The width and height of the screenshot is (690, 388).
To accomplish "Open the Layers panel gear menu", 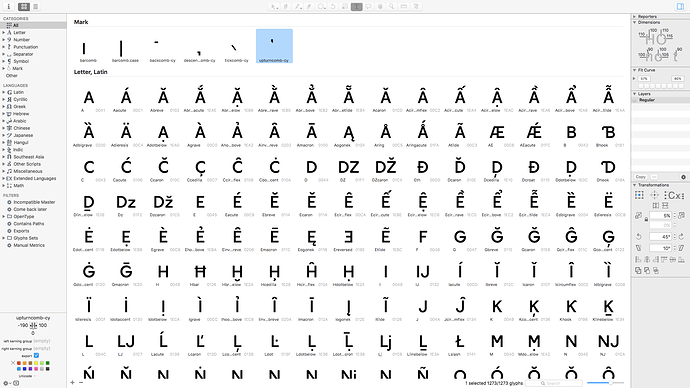I will tap(683, 177).
